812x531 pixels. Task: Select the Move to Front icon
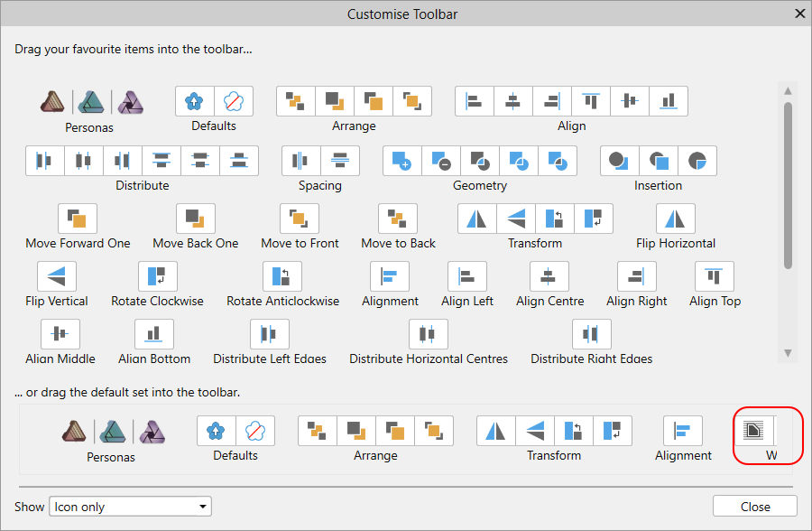coord(300,219)
